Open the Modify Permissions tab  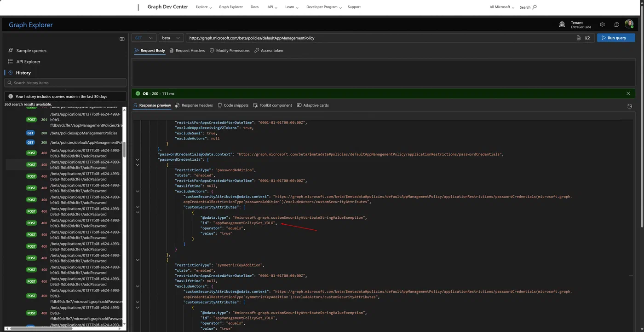pos(230,51)
